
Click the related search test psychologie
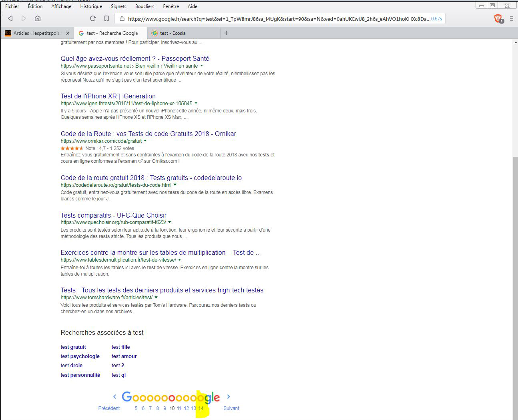click(x=80, y=356)
